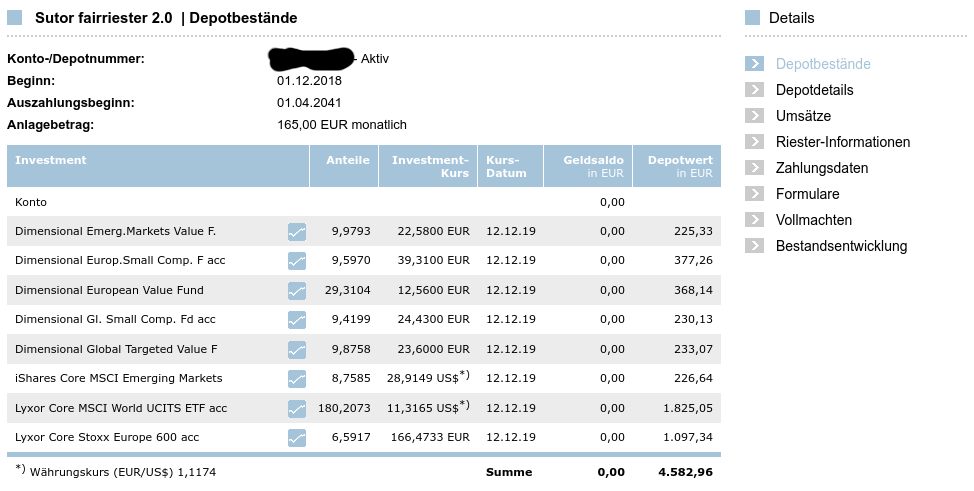Click the Depotwert column header
Image resolution: width=974 pixels, height=491 pixels.
tap(679, 160)
